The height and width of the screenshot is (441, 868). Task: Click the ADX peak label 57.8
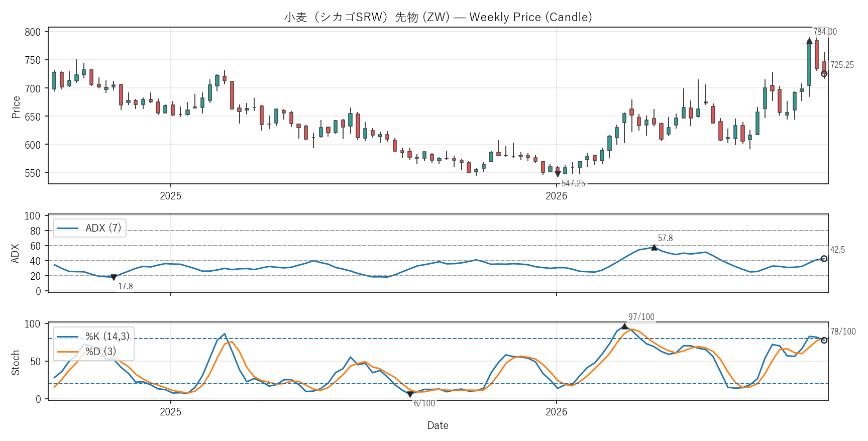pyautogui.click(x=665, y=238)
